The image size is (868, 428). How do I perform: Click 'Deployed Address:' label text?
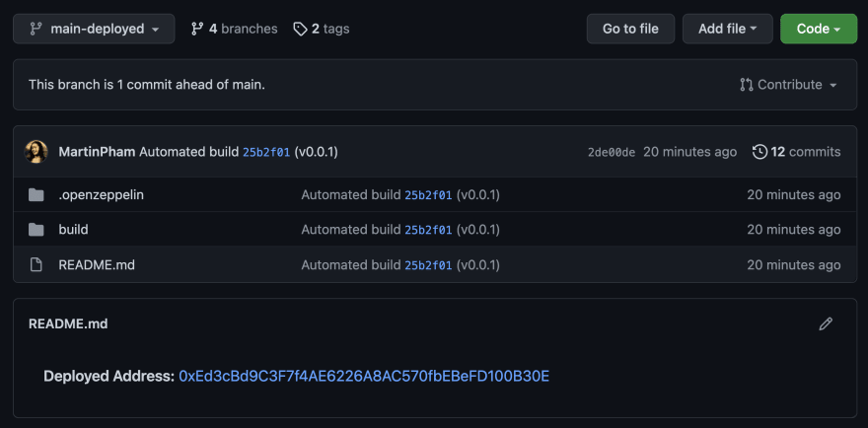[109, 377]
